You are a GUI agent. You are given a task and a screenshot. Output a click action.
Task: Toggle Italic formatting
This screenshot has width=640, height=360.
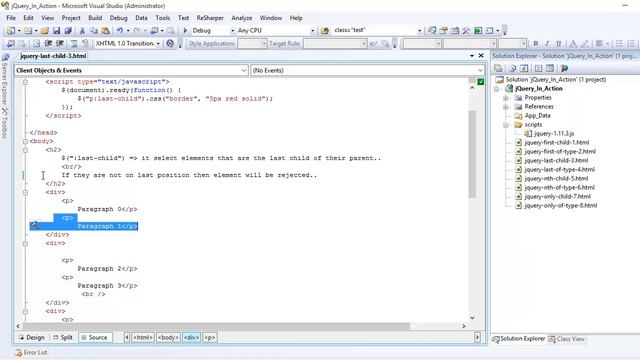coord(547,43)
